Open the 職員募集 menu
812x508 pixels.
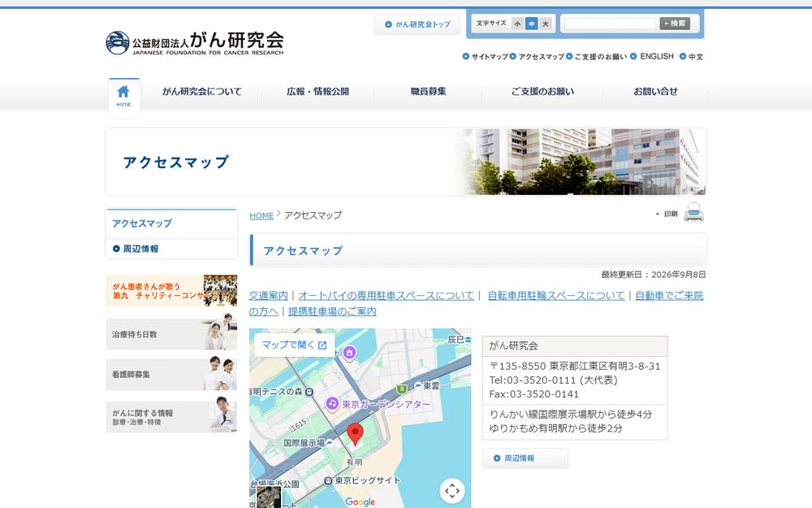428,92
